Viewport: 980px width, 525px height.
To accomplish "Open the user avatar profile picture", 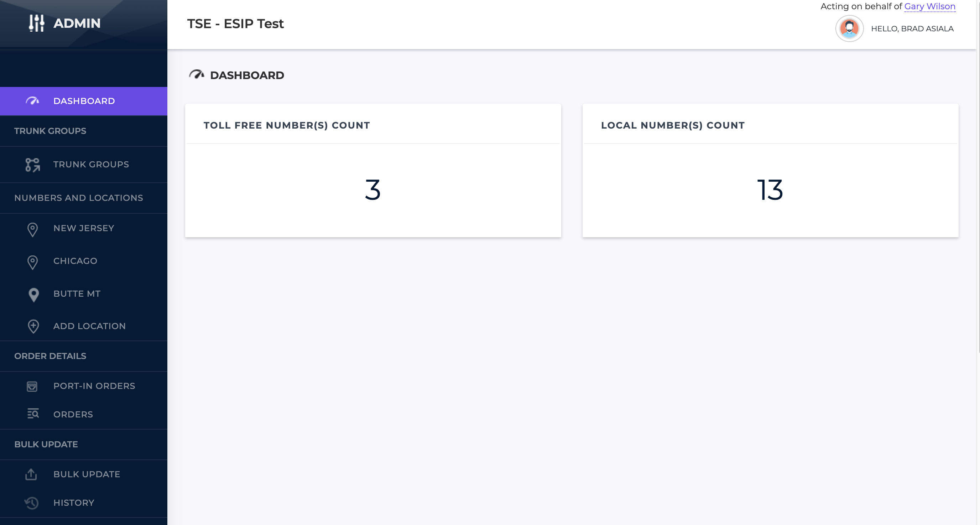I will coord(849,28).
